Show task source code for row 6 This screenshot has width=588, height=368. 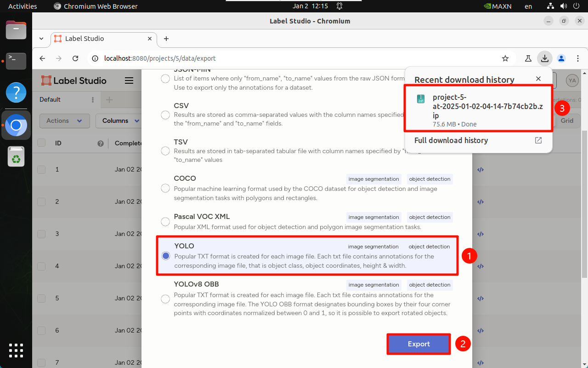click(x=481, y=330)
